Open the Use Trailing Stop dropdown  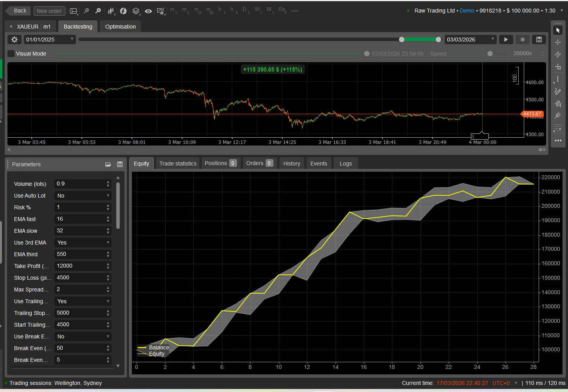click(83, 301)
